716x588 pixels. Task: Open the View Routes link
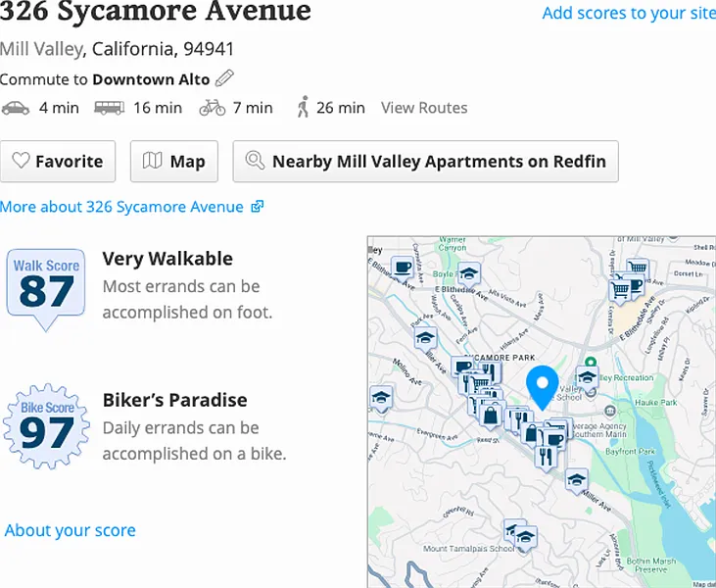[424, 108]
